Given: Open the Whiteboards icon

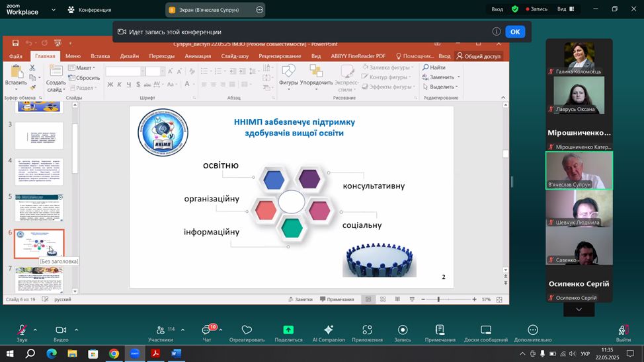Looking at the screenshot, I should [x=485, y=330].
